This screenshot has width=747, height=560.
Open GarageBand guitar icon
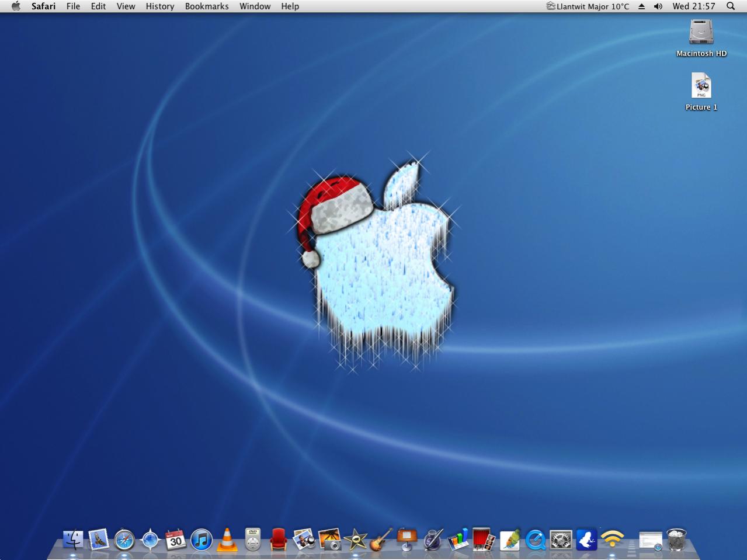[381, 540]
